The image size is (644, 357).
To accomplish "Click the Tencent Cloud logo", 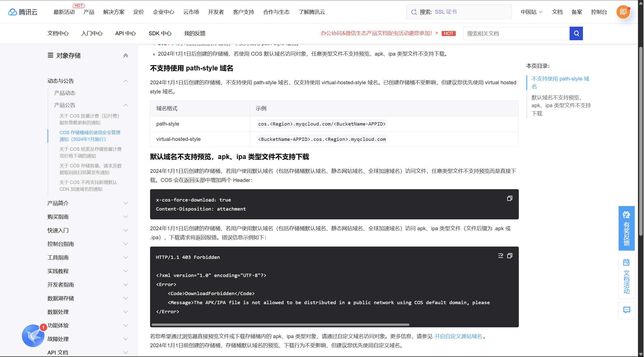I will (23, 12).
